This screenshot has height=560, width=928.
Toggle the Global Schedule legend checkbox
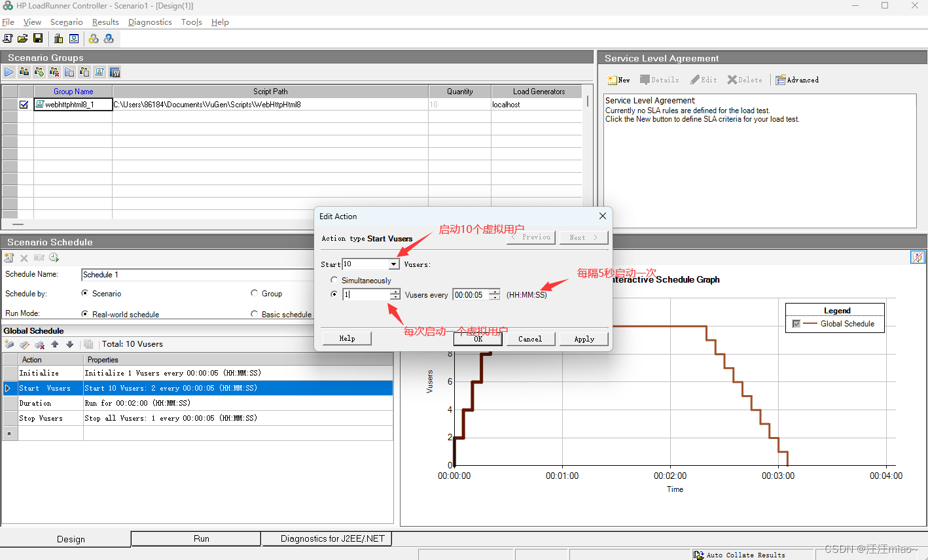pos(796,324)
